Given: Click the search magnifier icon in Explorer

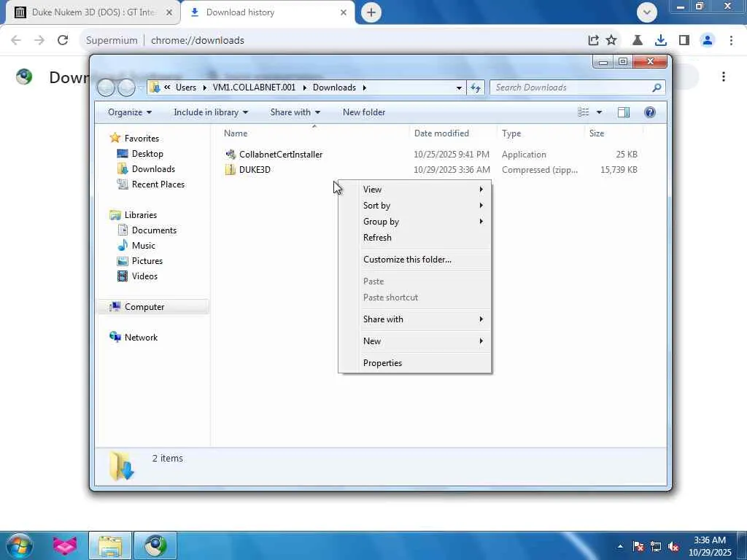Looking at the screenshot, I should (x=657, y=87).
